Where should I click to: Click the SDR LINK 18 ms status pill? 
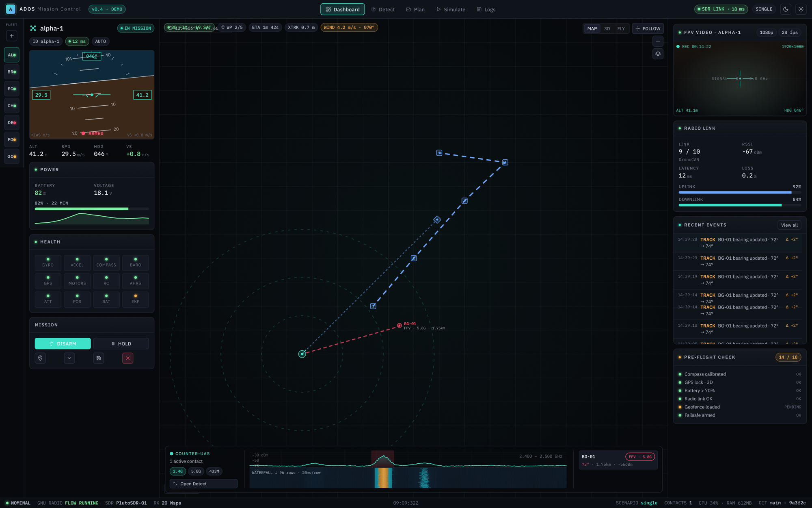(x=721, y=9)
